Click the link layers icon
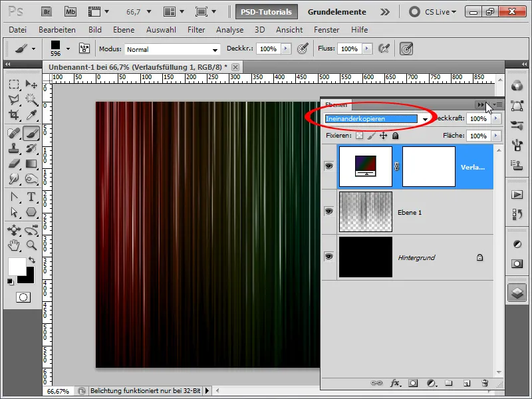 pyautogui.click(x=376, y=383)
